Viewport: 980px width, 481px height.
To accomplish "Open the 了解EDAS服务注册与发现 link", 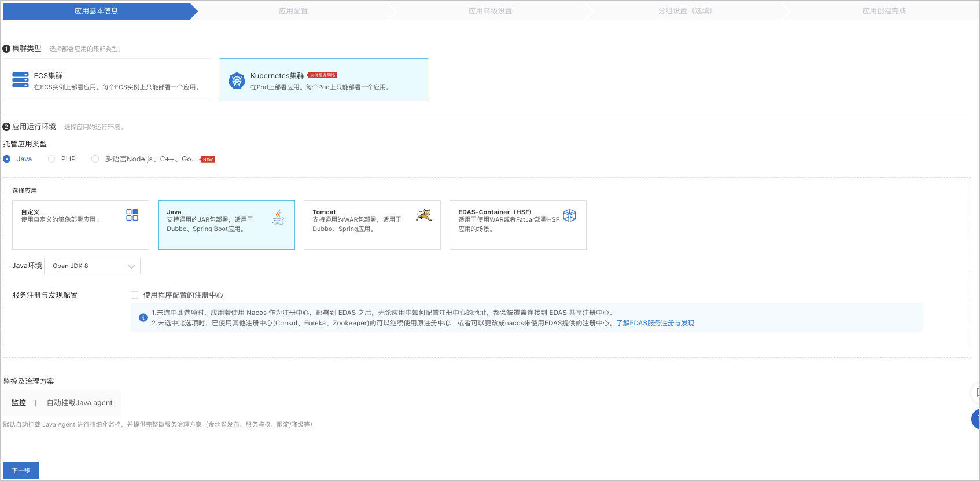I will coord(655,323).
